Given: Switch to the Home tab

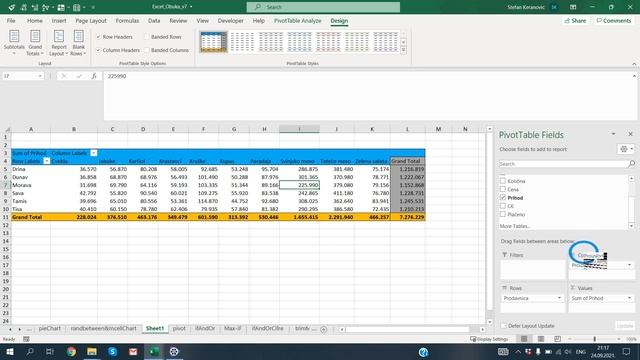Looking at the screenshot, I should coord(35,20).
